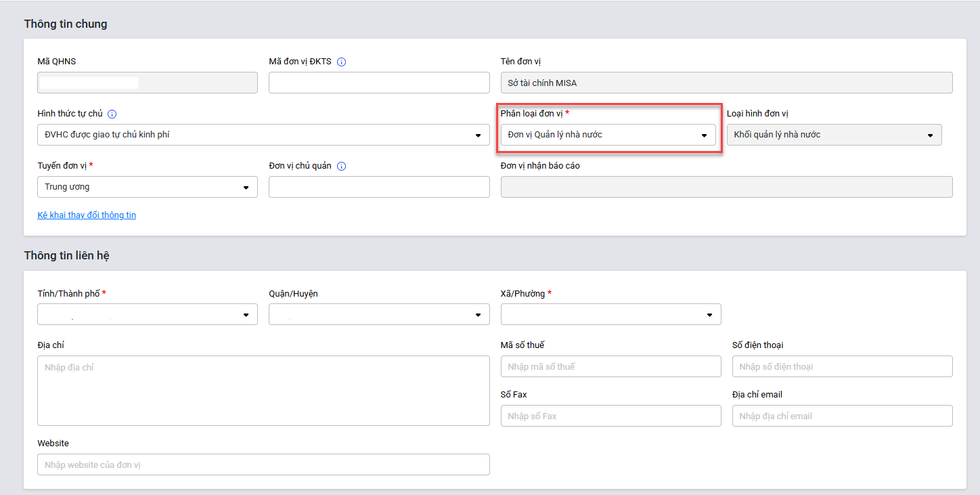980x495 pixels.
Task: Open the Tuyến đơn vị dropdown
Action: coord(148,187)
